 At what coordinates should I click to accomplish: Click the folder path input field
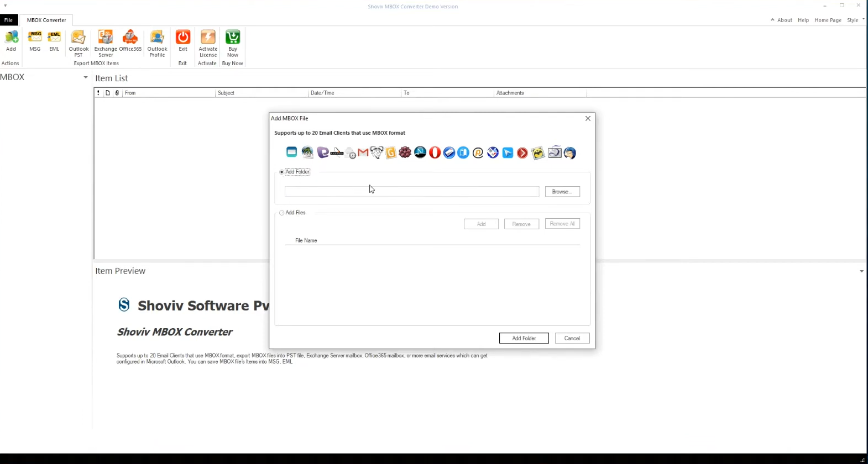point(412,192)
